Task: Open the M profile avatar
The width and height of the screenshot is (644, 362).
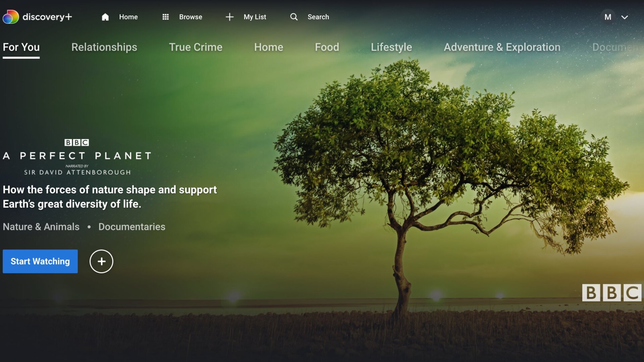Action: 608,17
